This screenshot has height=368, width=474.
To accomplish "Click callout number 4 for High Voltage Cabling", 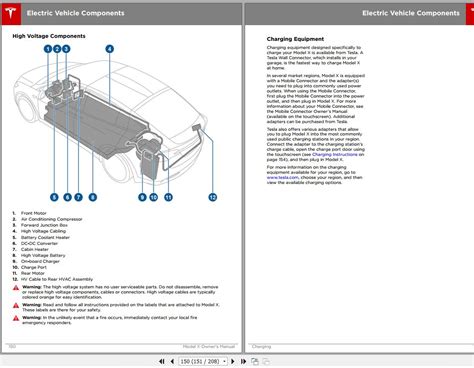I will click(110, 49).
